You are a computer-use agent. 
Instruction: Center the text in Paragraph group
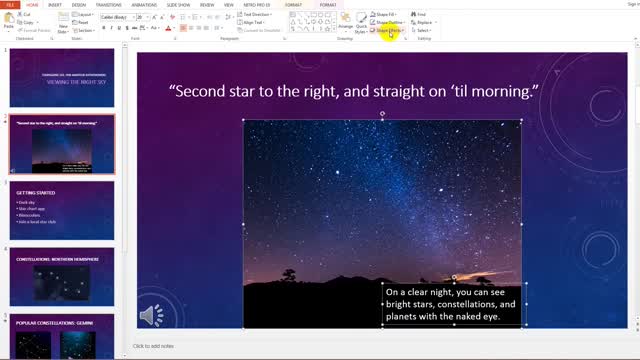pyautogui.click(x=191, y=28)
